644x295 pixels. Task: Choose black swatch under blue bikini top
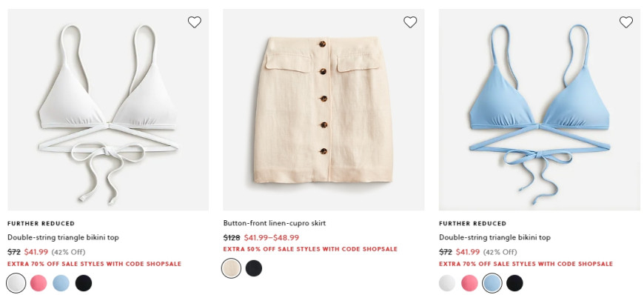tap(514, 283)
